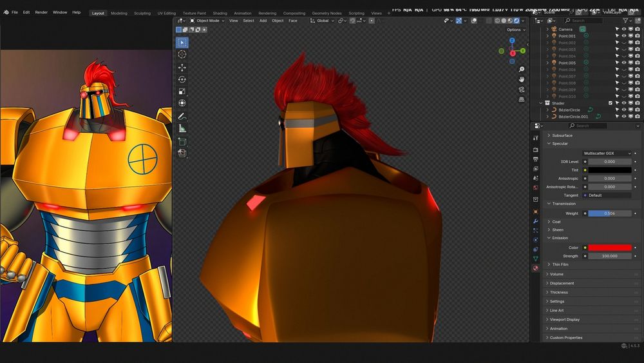Collapse the Emission section
This screenshot has height=363, width=644.
[x=560, y=238]
